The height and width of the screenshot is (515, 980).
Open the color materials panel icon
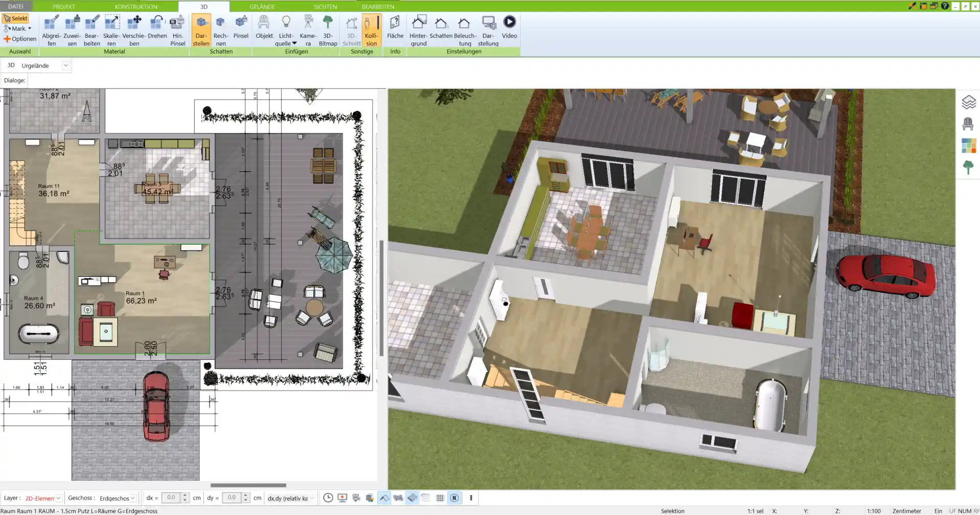pos(968,146)
